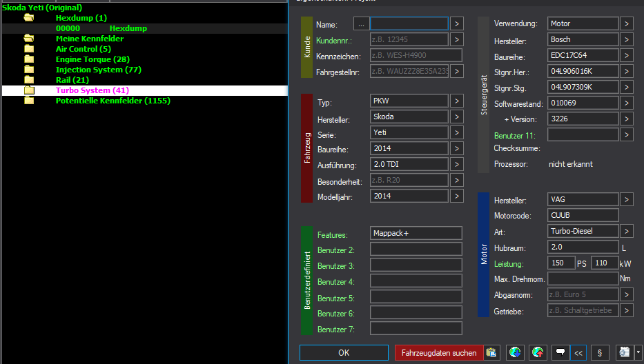Open the arrow next to Hersteller Bosch

[626, 40]
